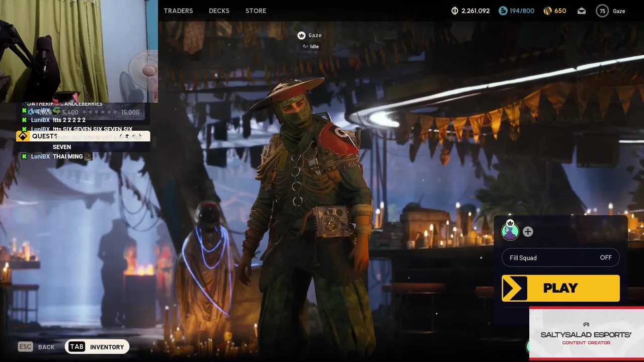Viewport: 644px width, 362px height.
Task: Click the Idle status icon under Gaze
Action: click(x=305, y=46)
